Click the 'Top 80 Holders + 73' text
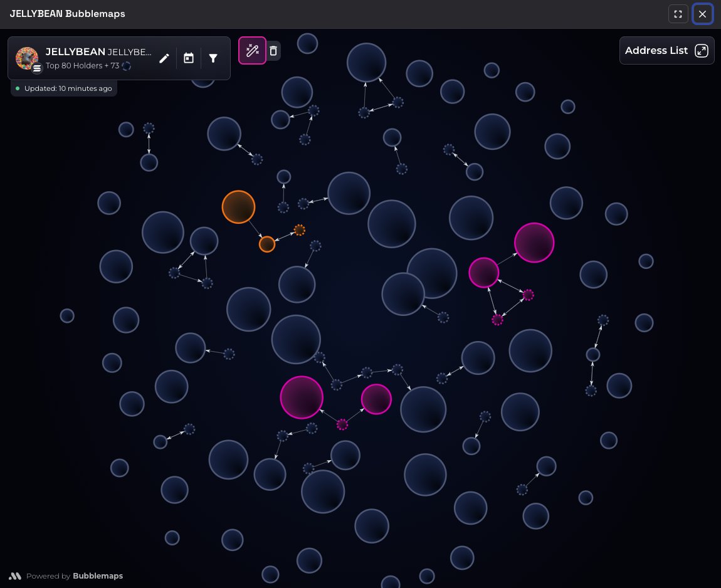Image resolution: width=721 pixels, height=588 pixels. 82,66
